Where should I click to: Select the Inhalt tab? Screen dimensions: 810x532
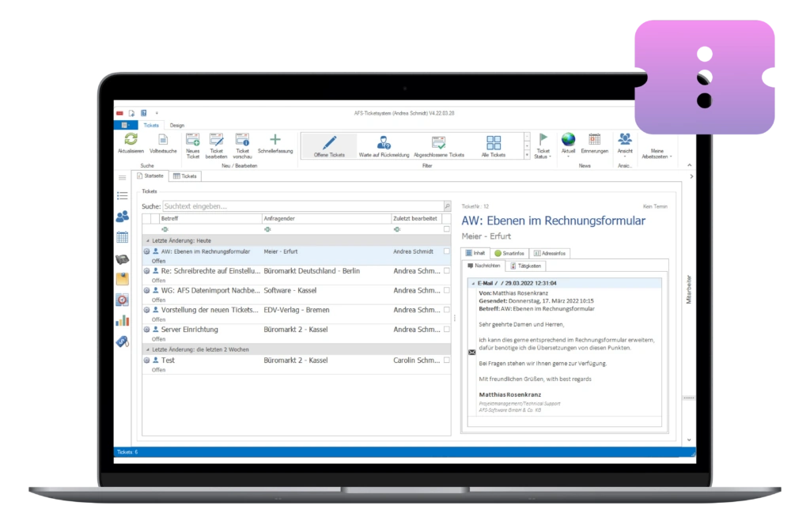(475, 254)
